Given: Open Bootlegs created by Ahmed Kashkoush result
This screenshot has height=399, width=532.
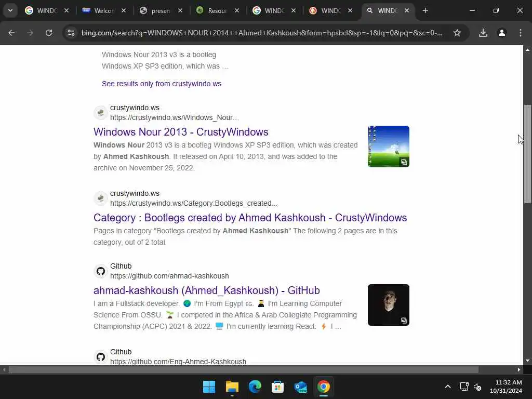Looking at the screenshot, I should 250,218.
